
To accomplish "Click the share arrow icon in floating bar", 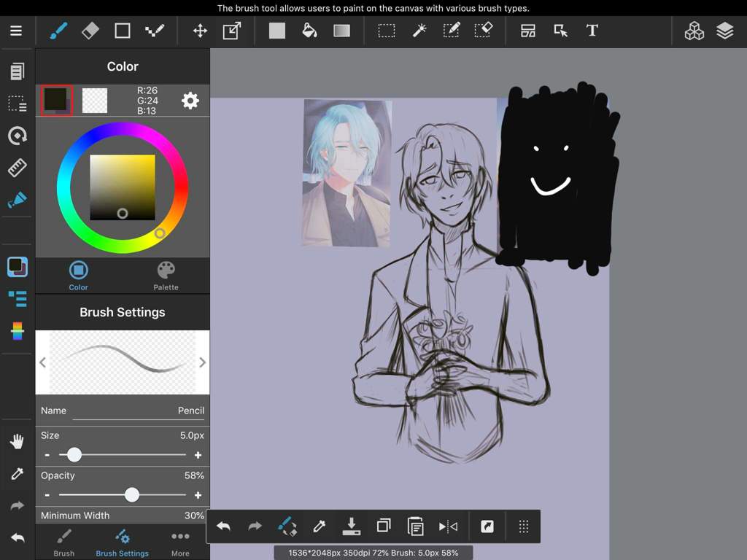I will point(487,526).
